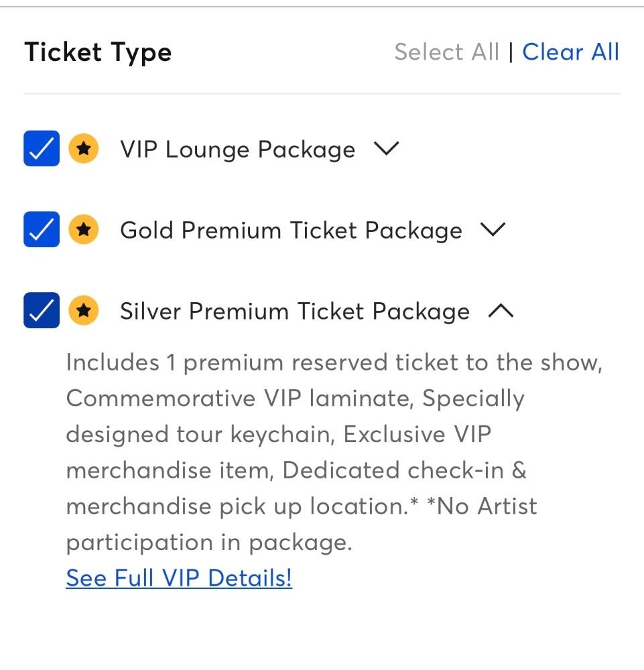Screen dimensions: 644x670
Task: Select the Gold Premium Ticket Package label
Action: pyautogui.click(x=291, y=230)
